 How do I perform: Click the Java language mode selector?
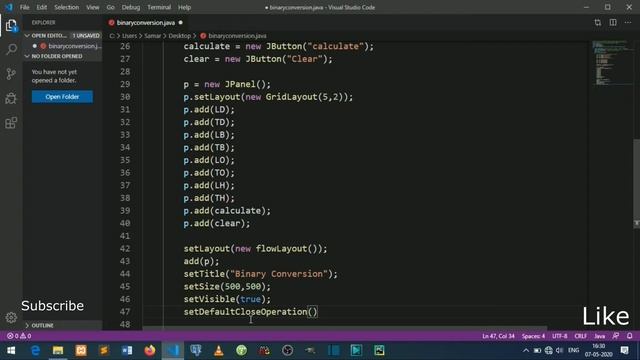[x=599, y=336]
